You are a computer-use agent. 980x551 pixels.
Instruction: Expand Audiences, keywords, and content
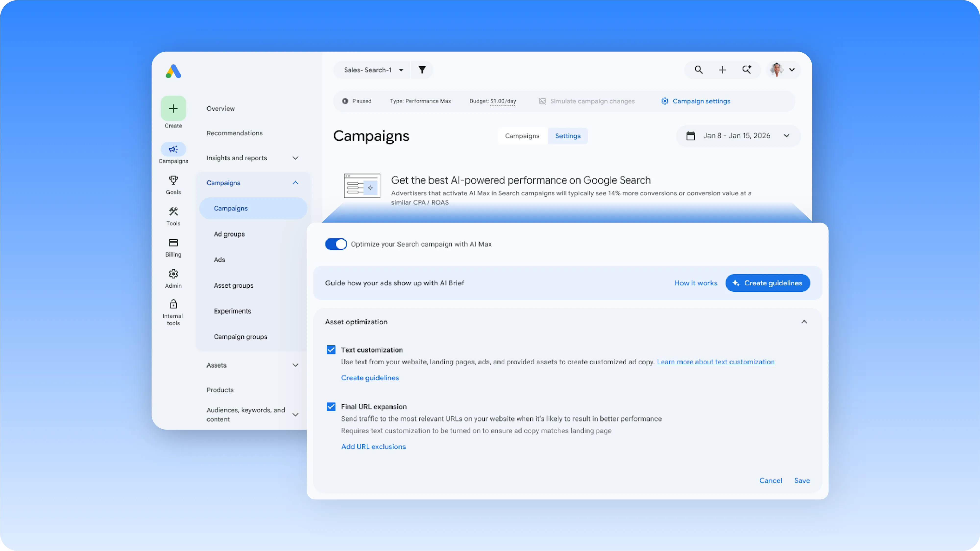coord(295,415)
